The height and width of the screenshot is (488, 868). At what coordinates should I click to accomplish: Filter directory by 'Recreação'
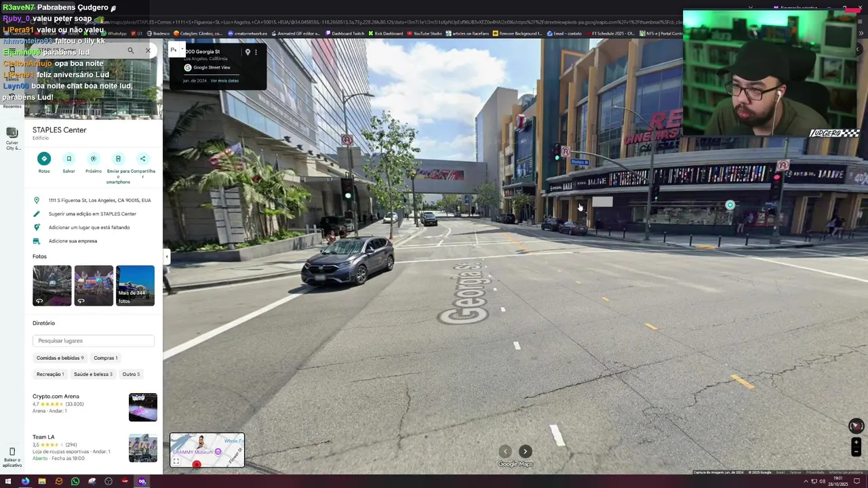[x=50, y=374]
